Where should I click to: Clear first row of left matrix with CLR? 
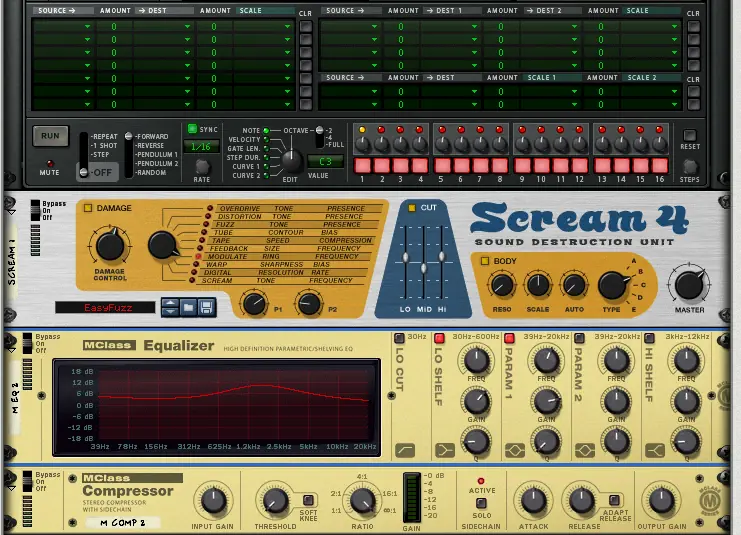(x=306, y=26)
